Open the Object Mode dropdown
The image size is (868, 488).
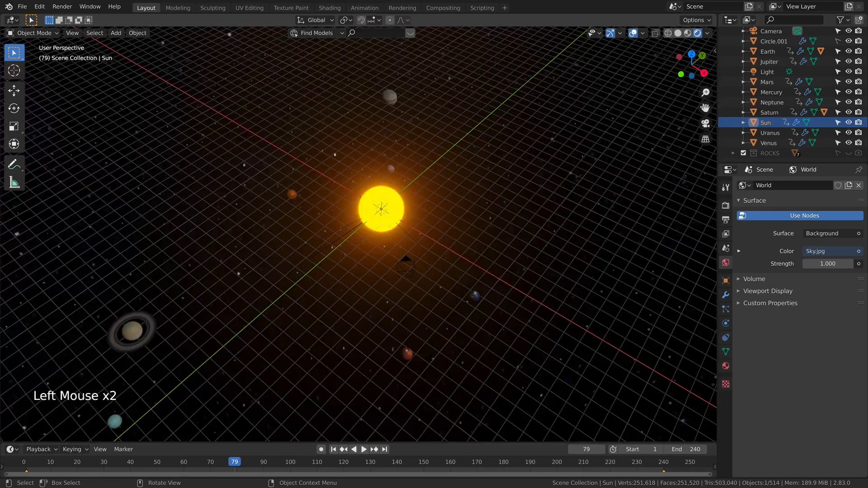[x=33, y=33]
